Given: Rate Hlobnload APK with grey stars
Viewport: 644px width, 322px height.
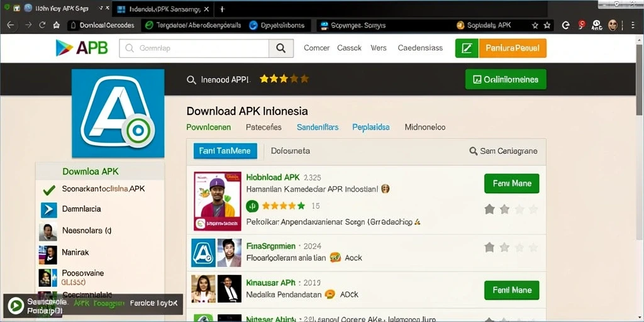Looking at the screenshot, I should [x=511, y=209].
